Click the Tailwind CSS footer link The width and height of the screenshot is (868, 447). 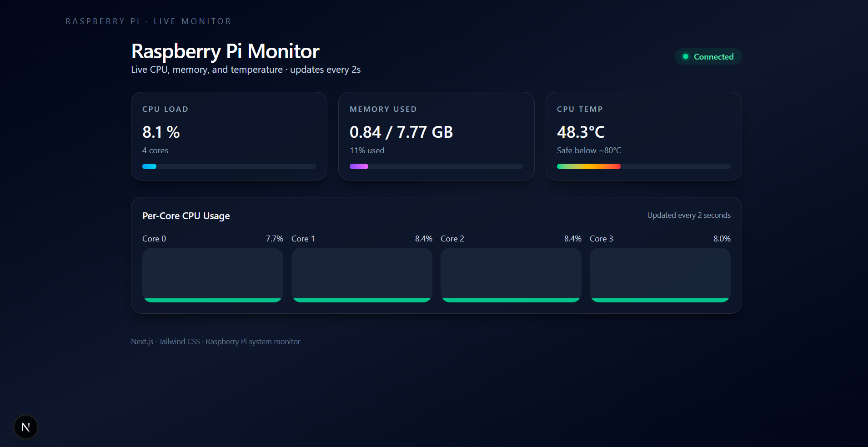[x=179, y=342]
